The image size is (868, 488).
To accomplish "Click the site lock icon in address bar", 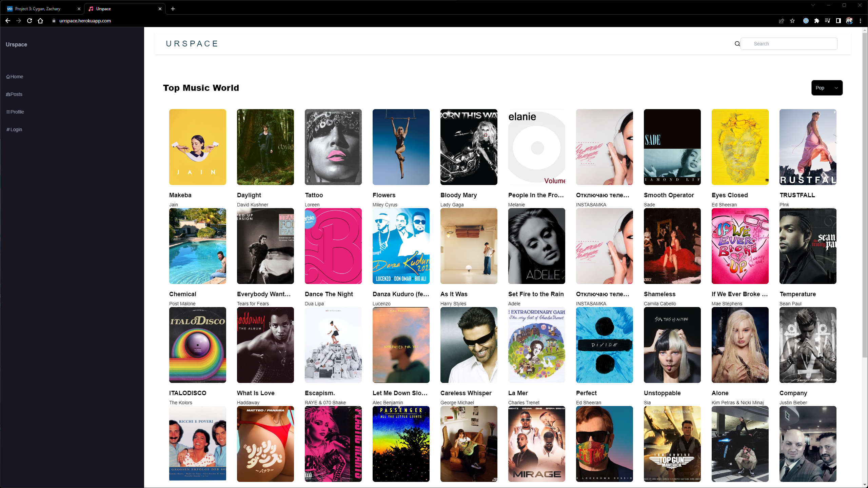I will click(54, 21).
